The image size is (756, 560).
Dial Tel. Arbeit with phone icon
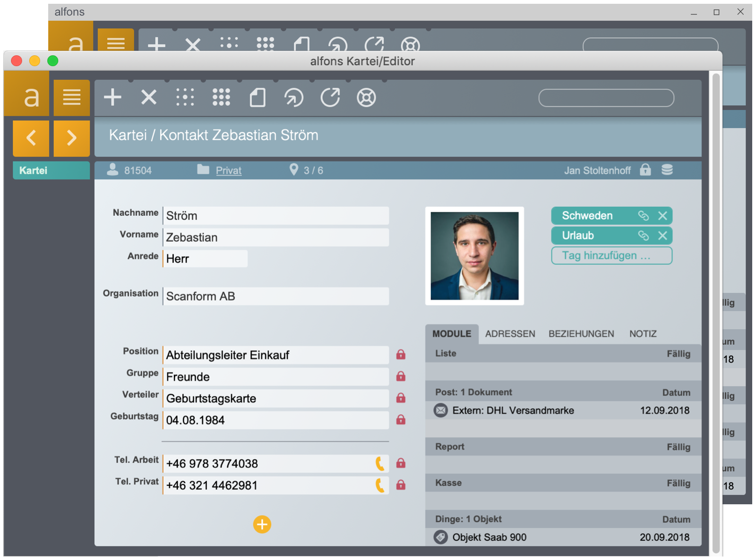pyautogui.click(x=380, y=464)
